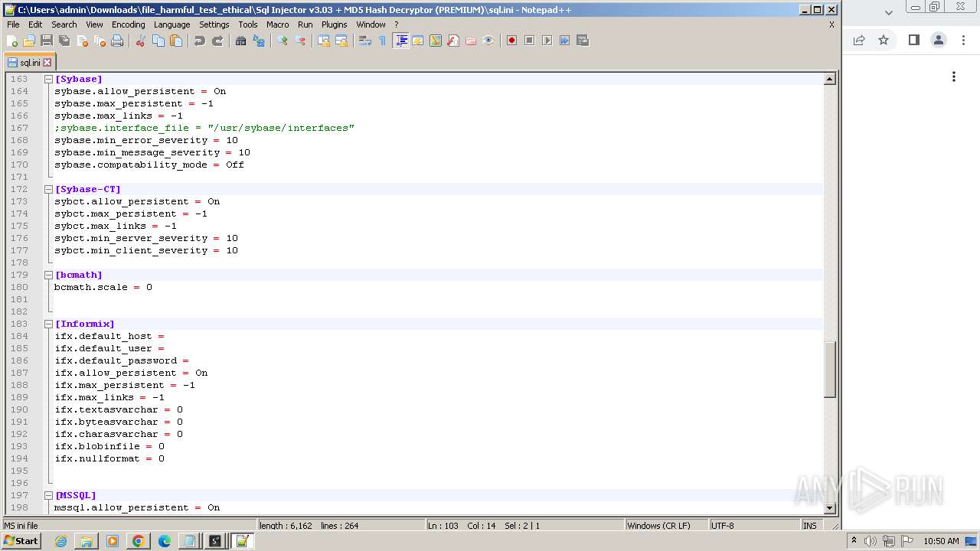The width and height of the screenshot is (980, 551).
Task: Toggle the monitoring eye icon
Action: click(488, 41)
